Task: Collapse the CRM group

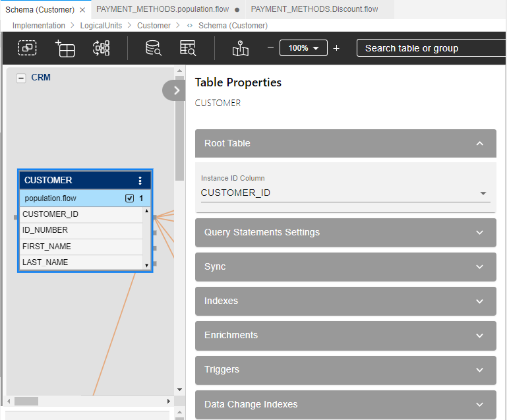Action: click(21, 78)
